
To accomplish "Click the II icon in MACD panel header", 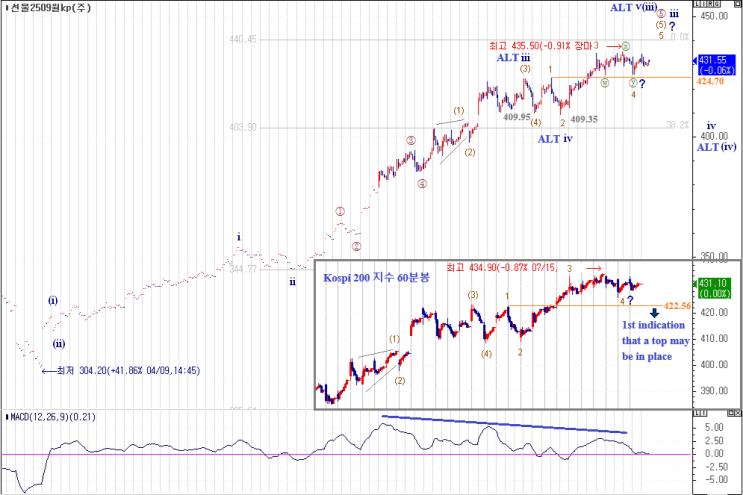I will click(703, 413).
